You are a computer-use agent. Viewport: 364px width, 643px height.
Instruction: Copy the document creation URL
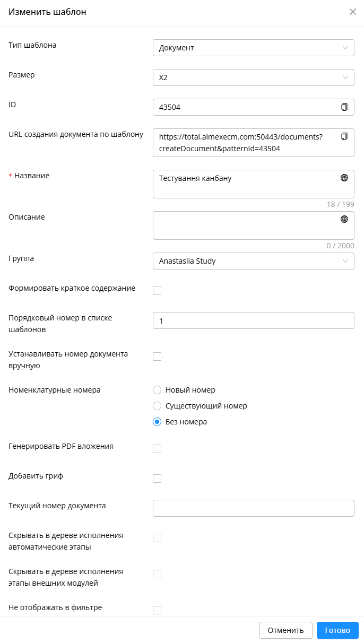click(x=344, y=136)
